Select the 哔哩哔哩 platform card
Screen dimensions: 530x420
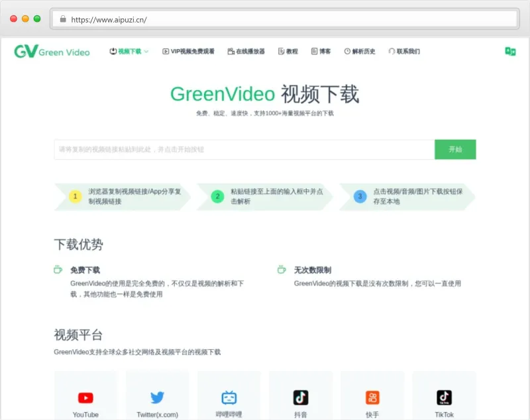[x=229, y=395]
